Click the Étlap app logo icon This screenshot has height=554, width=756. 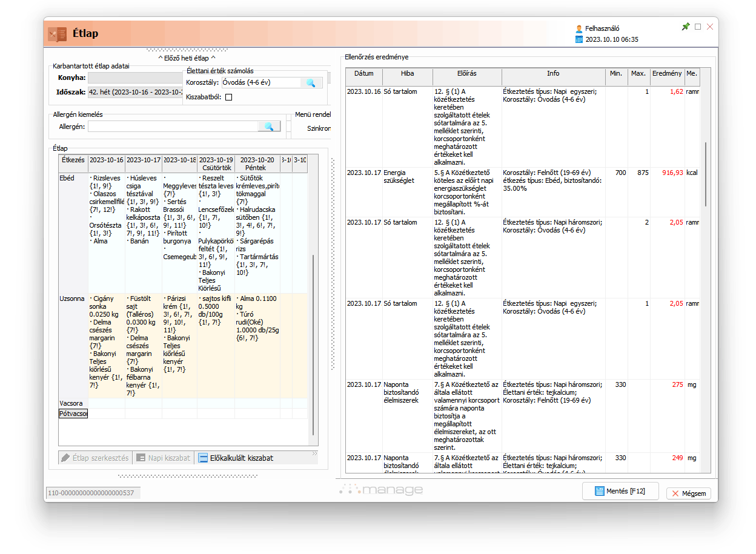pyautogui.click(x=57, y=35)
